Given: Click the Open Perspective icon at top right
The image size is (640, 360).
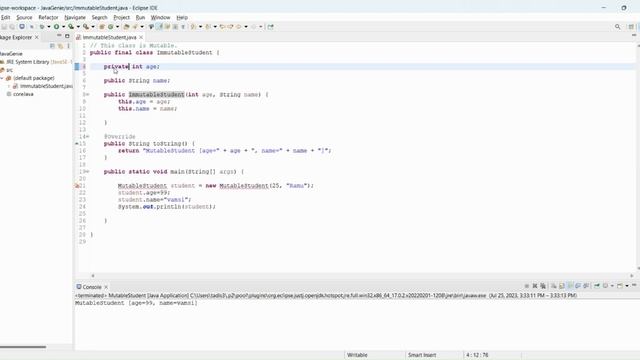Looking at the screenshot, I should 631,27.
